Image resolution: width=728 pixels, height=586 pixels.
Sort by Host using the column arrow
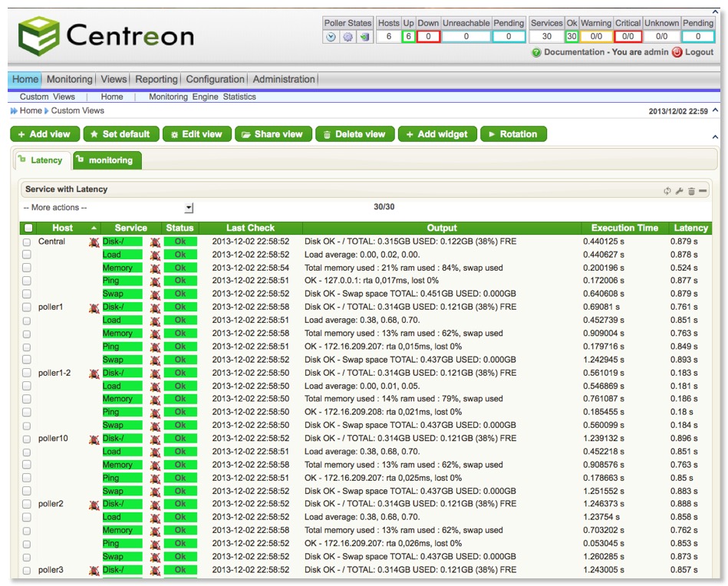click(x=94, y=228)
